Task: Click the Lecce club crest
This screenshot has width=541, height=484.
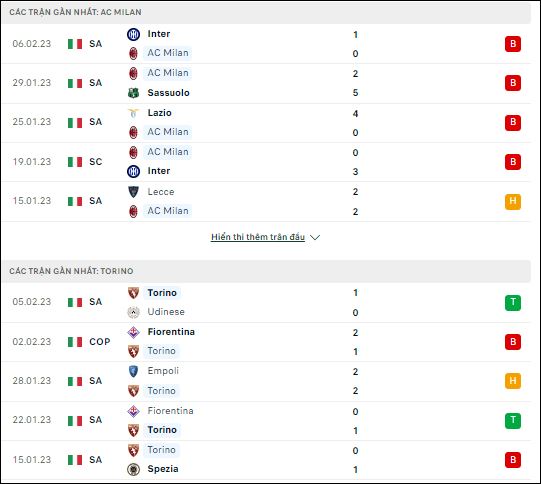Action: [x=133, y=192]
